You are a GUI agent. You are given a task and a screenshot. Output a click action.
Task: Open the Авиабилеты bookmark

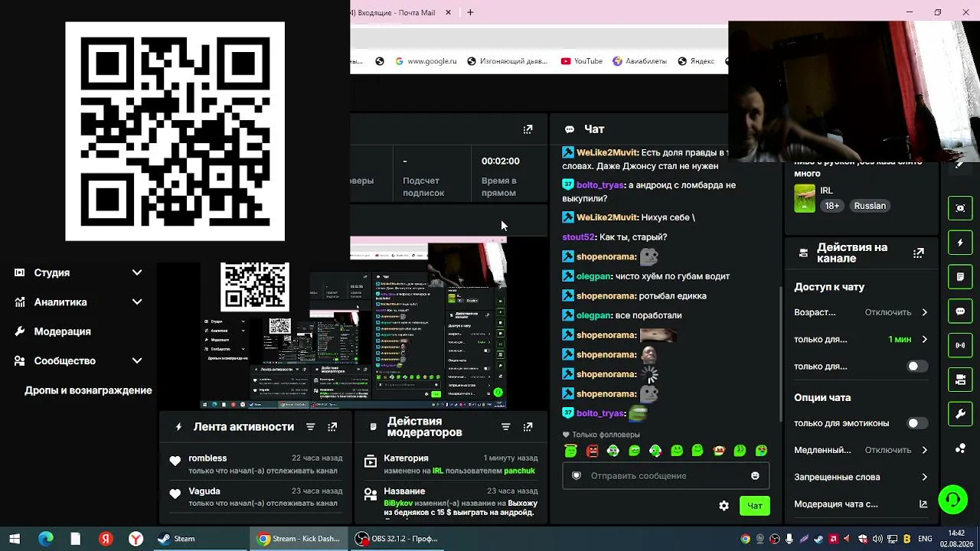click(639, 61)
